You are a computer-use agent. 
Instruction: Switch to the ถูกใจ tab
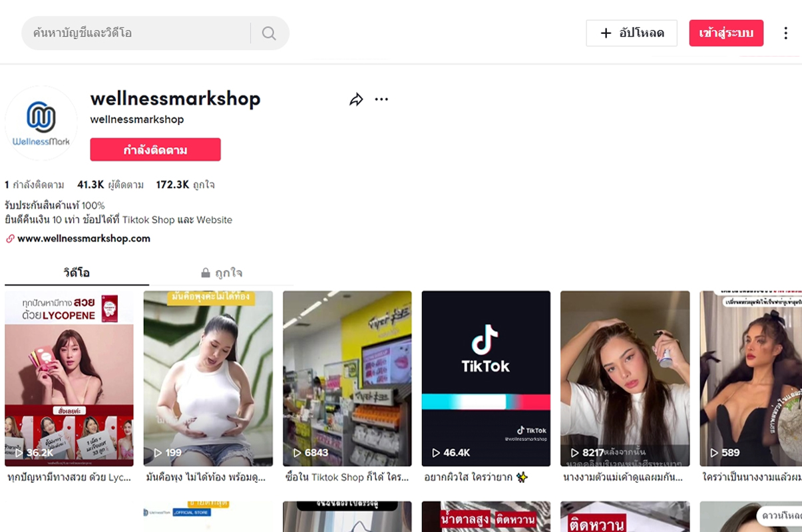221,273
